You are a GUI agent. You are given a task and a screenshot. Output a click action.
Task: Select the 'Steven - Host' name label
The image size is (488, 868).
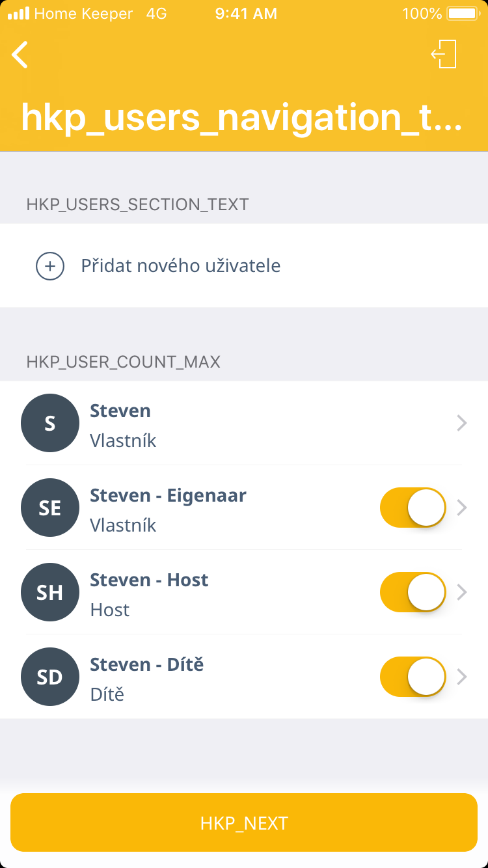pyautogui.click(x=149, y=580)
